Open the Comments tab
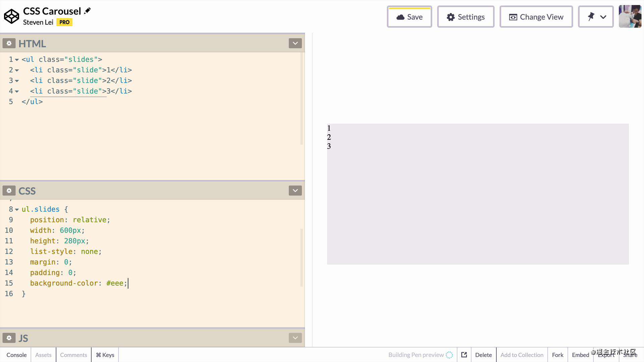The height and width of the screenshot is (362, 644). (73, 355)
